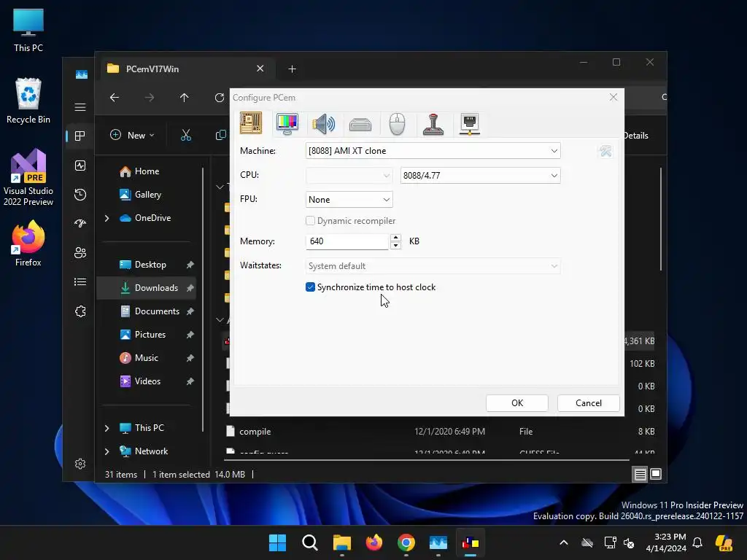The height and width of the screenshot is (560, 747).
Task: Open the sound settings tab with speaker icon
Action: click(323, 124)
